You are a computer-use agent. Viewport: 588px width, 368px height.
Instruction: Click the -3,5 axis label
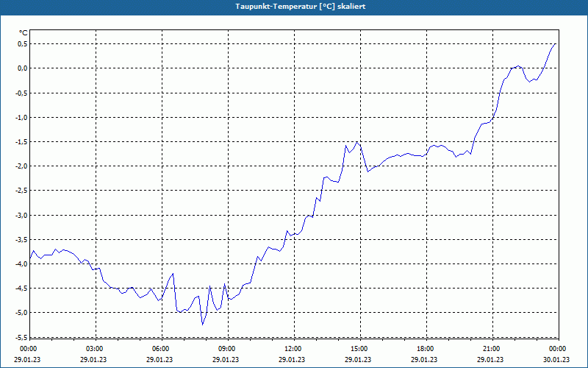coord(21,240)
